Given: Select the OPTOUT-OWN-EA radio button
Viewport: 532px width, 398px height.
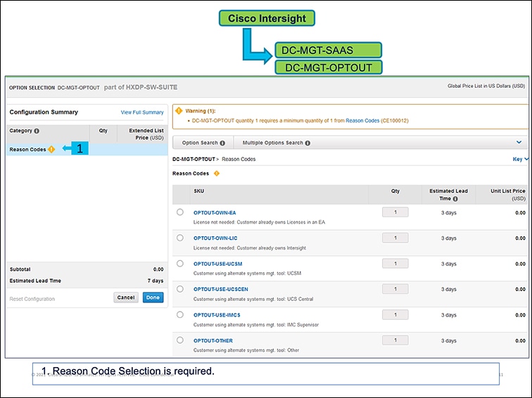Looking at the screenshot, I should click(180, 212).
